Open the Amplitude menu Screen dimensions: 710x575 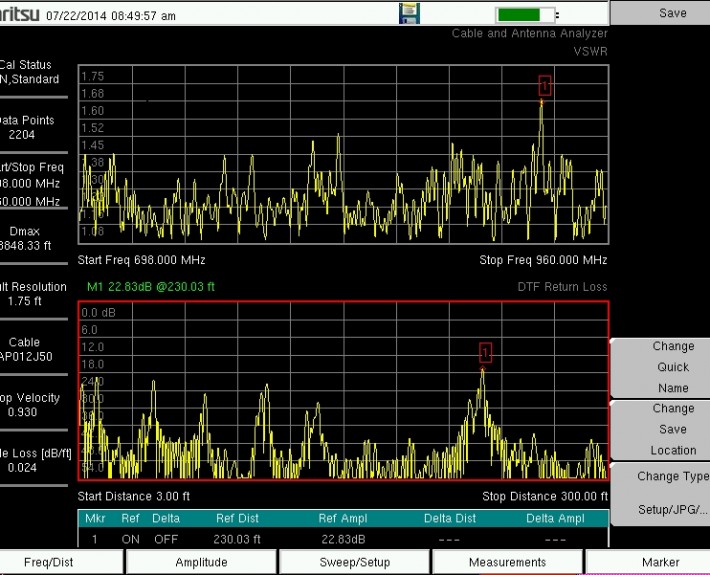pos(201,562)
